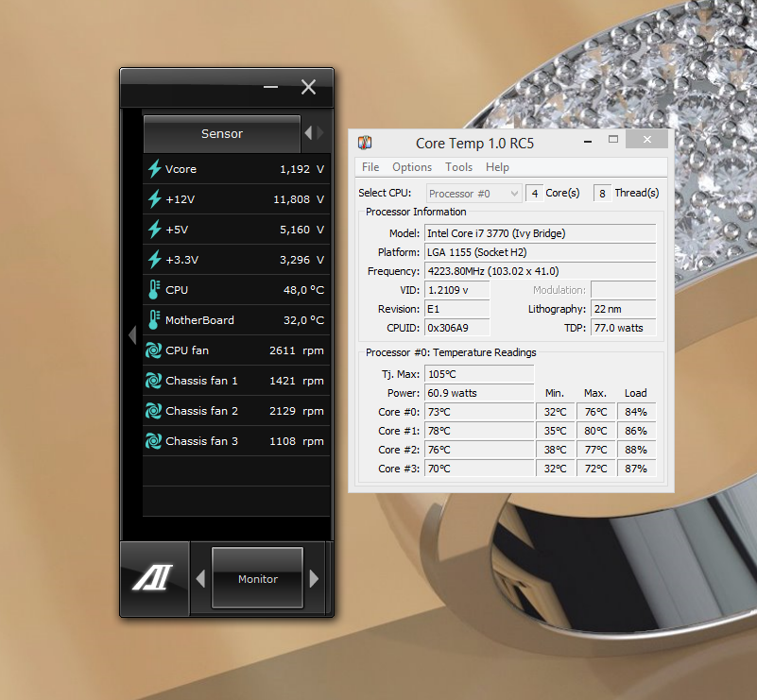The width and height of the screenshot is (757, 700).
Task: Click the CPUID value 0x306A9
Action: coord(457,328)
